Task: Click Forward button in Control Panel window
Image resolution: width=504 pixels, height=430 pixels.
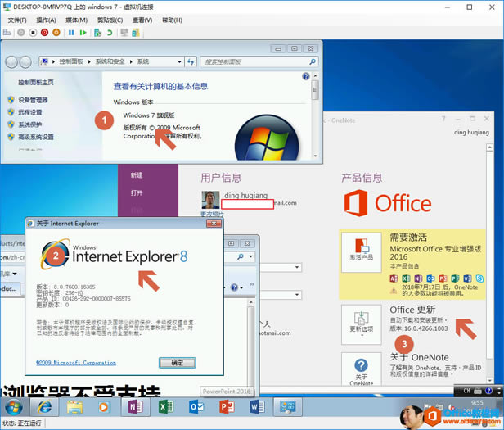Action: coord(25,61)
